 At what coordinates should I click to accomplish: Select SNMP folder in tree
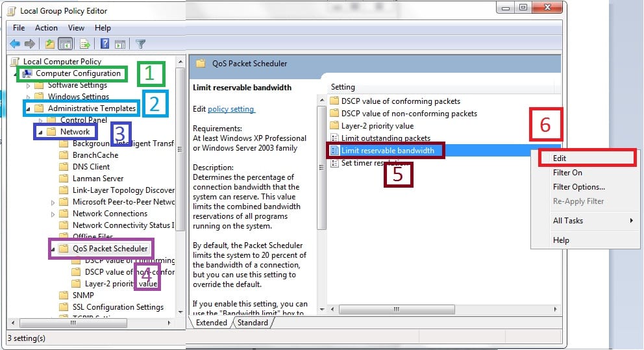(x=83, y=295)
